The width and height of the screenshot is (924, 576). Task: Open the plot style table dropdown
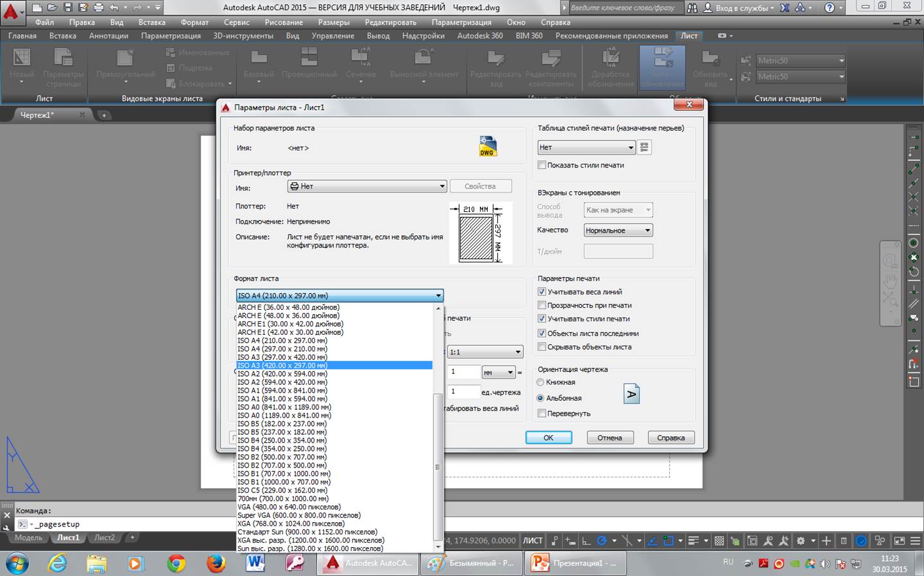(x=586, y=148)
